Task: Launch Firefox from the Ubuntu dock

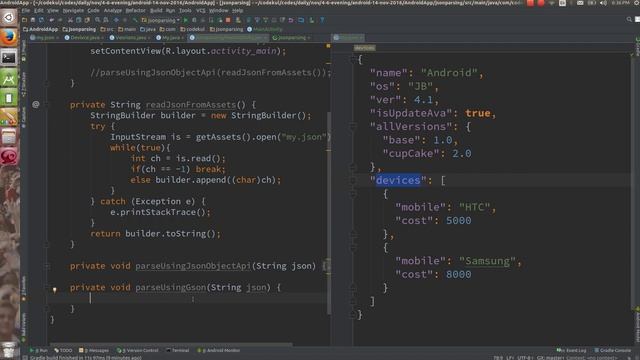Action: click(x=9, y=37)
